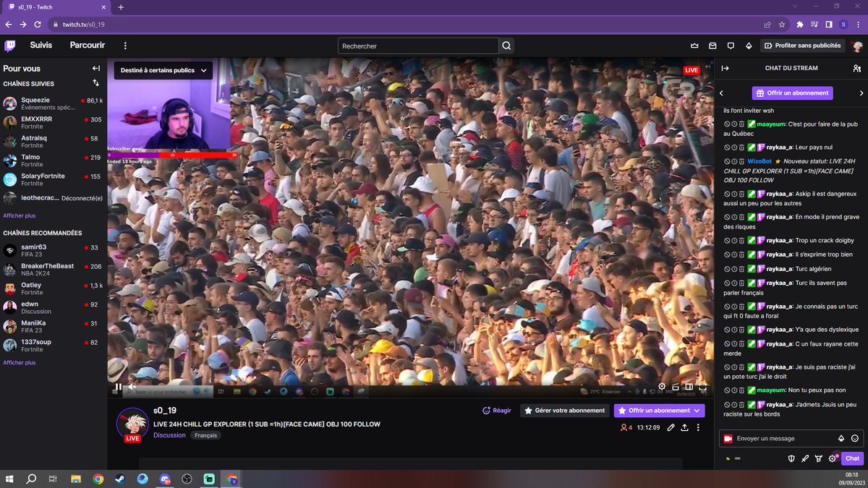868x488 pixels.
Task: Open Windows Start menu
Action: point(10,479)
